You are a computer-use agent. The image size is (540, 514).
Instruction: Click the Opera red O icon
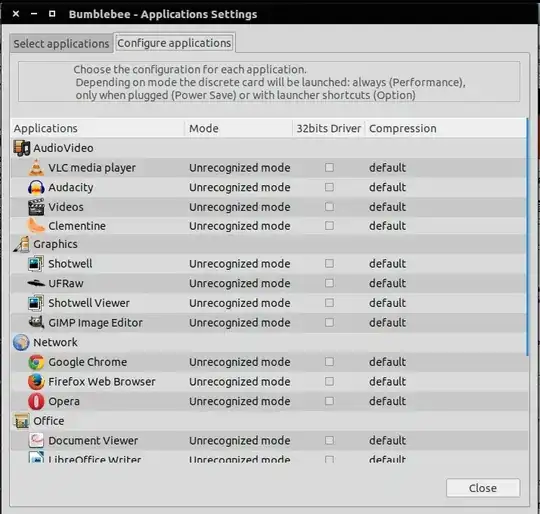pos(36,401)
